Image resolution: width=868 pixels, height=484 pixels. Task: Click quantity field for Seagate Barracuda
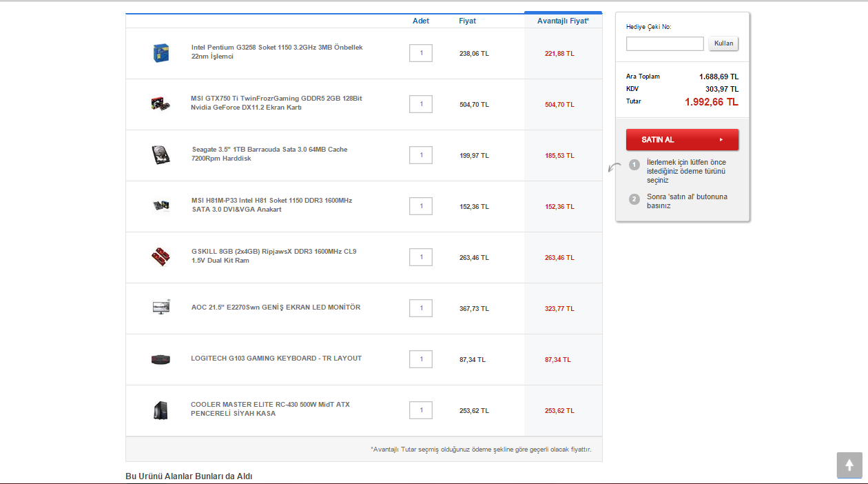point(421,155)
